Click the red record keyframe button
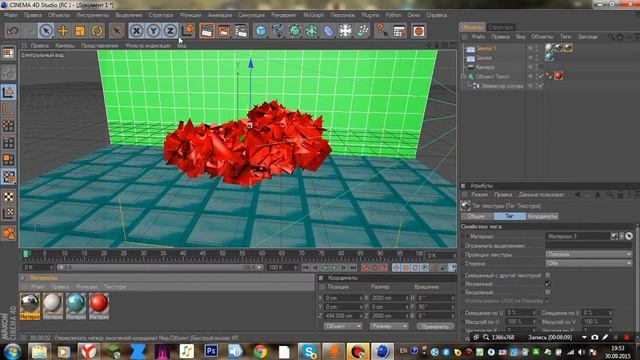Viewport: 640px width, 360px height. point(364,268)
